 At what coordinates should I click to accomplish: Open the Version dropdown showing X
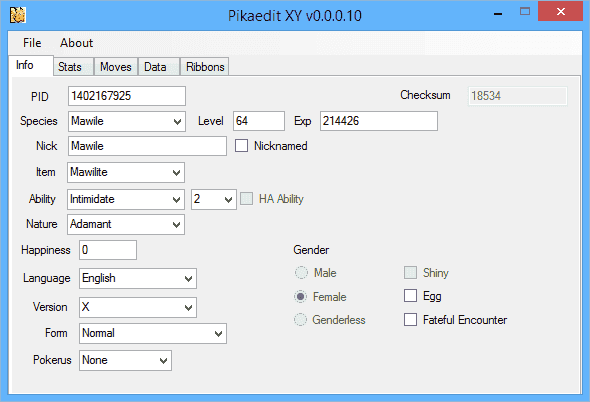[x=138, y=307]
